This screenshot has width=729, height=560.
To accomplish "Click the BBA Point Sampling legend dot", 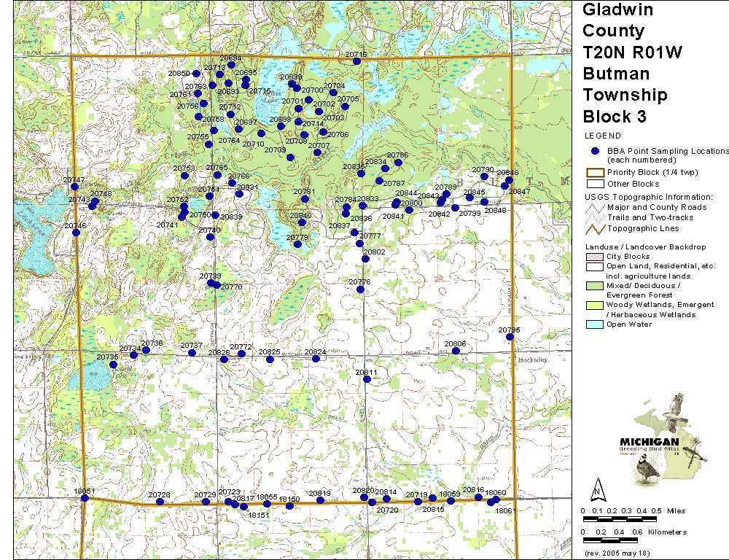I will pyautogui.click(x=595, y=151).
